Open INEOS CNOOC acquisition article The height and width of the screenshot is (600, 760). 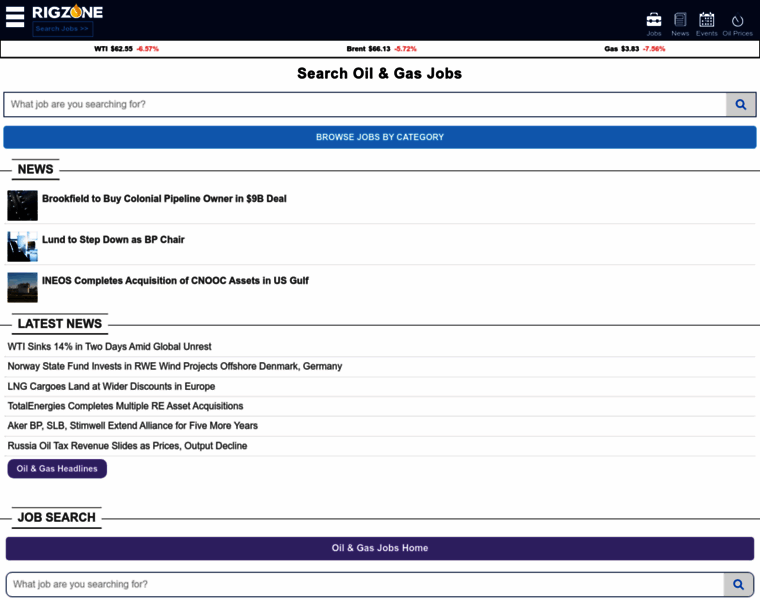tap(175, 281)
